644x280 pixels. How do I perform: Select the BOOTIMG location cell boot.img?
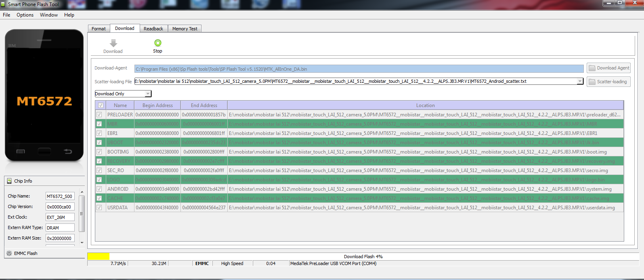426,152
